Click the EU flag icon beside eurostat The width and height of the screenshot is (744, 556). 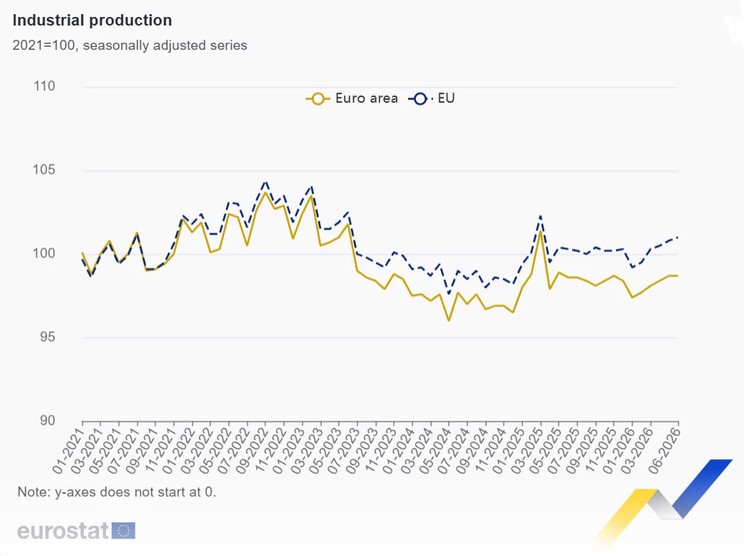123,530
